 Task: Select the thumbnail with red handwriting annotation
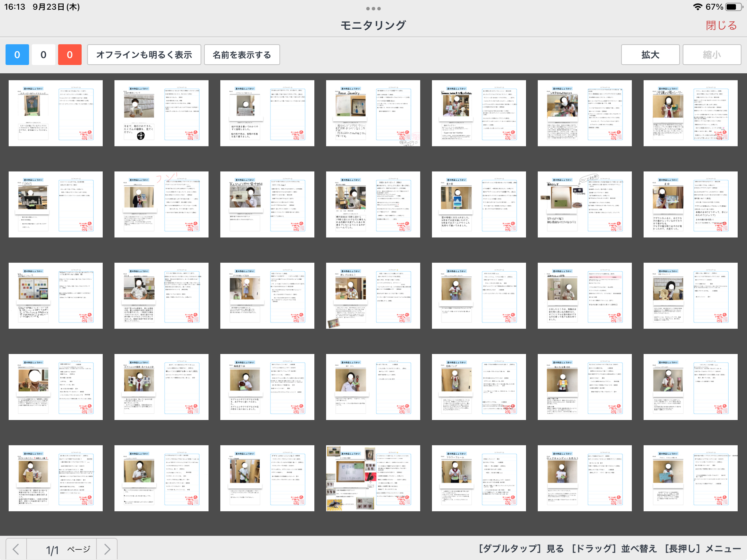tap(161, 204)
